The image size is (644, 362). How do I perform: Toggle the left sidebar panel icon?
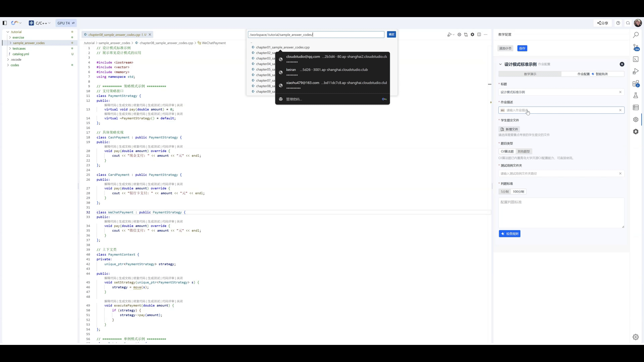(x=5, y=23)
